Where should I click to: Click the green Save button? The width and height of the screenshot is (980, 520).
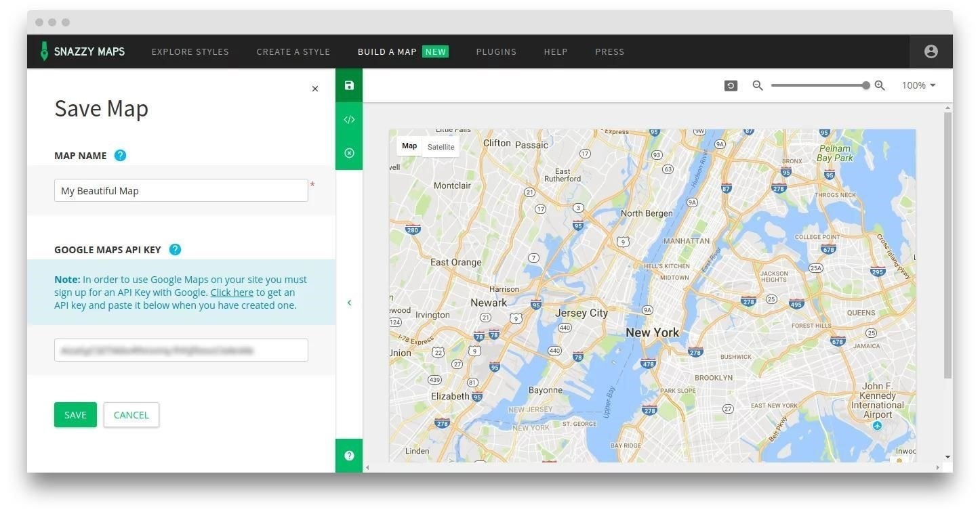point(75,415)
